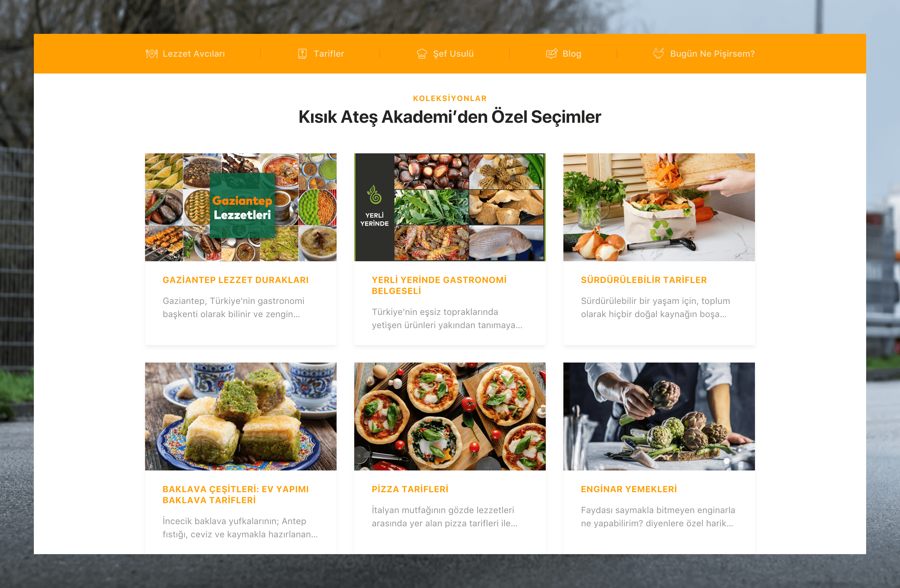This screenshot has height=588, width=900.
Task: Open the pizzas photo thumbnail
Action: [450, 416]
